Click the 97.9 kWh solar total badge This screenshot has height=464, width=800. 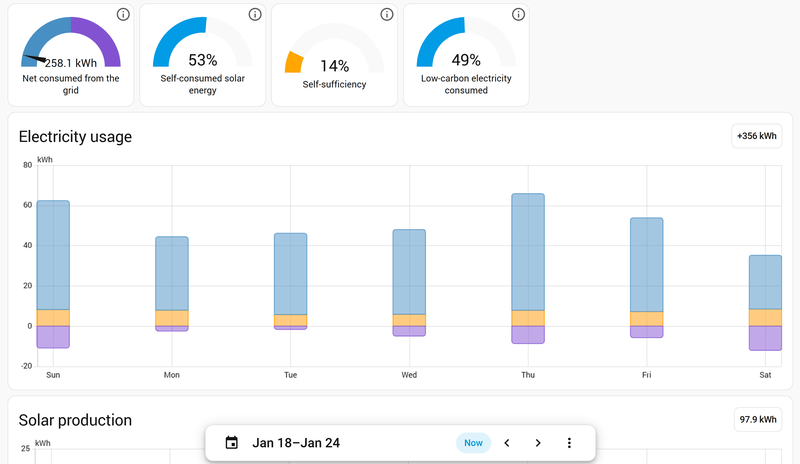pyautogui.click(x=758, y=419)
